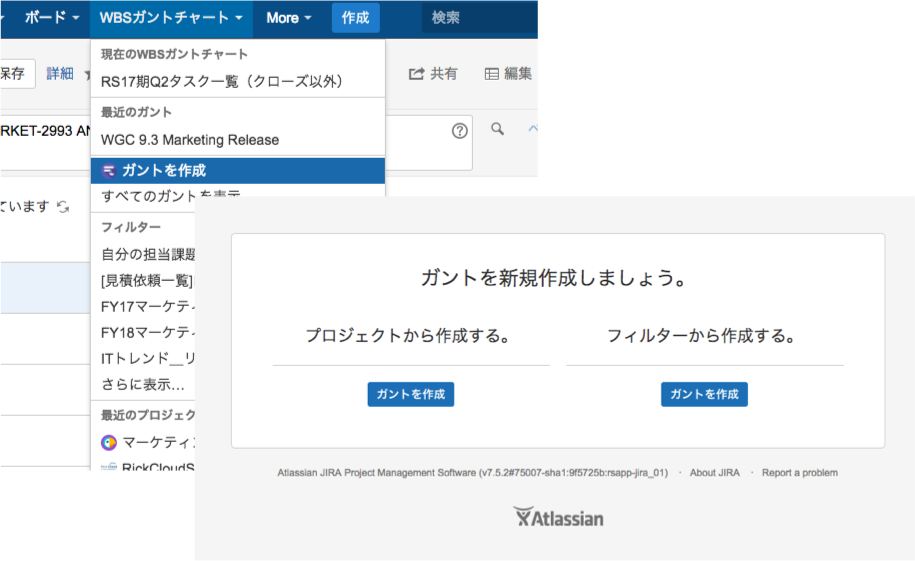Open the About JIRA link
The image size is (915, 561).
[x=714, y=473]
